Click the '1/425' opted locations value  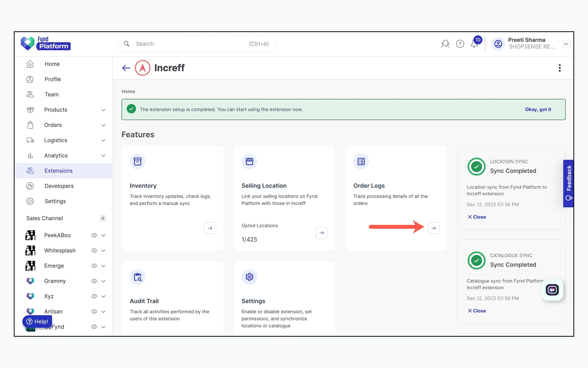[249, 239]
